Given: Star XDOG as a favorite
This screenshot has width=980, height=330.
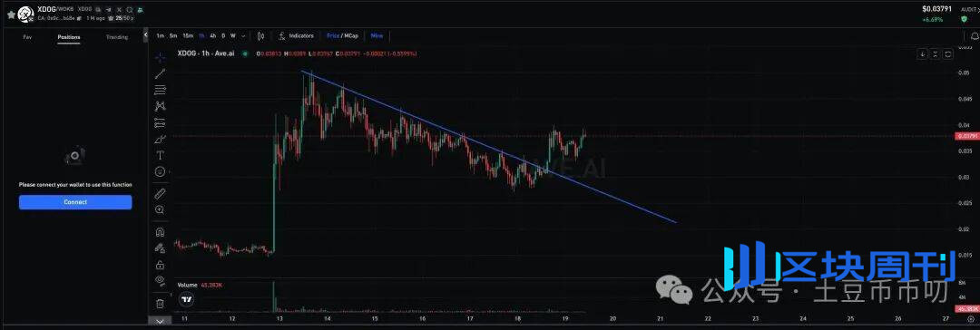Looking at the screenshot, I should (11, 15).
